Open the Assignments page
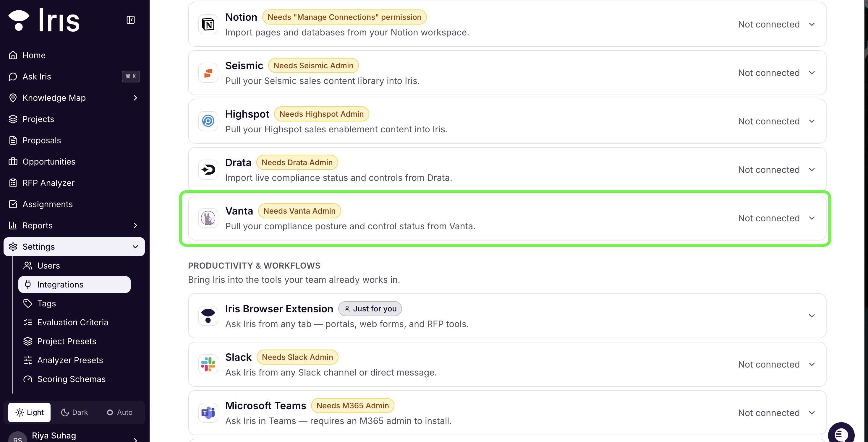 coord(74,204)
